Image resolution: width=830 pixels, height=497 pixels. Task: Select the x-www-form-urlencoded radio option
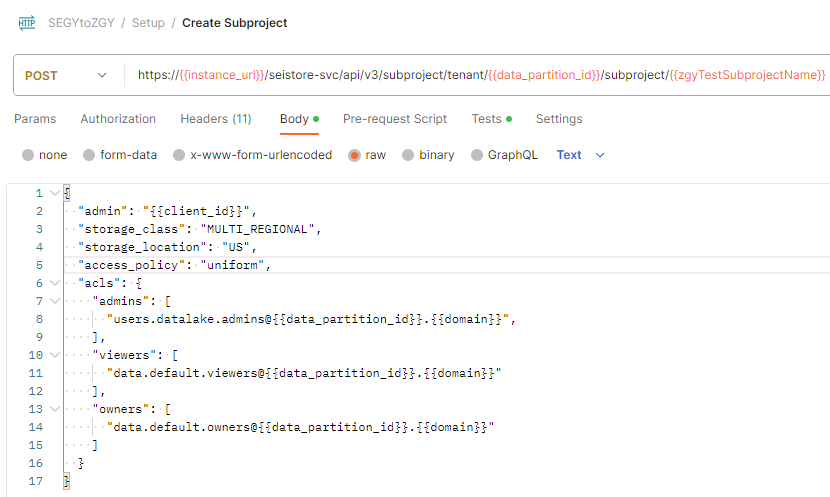coord(179,155)
